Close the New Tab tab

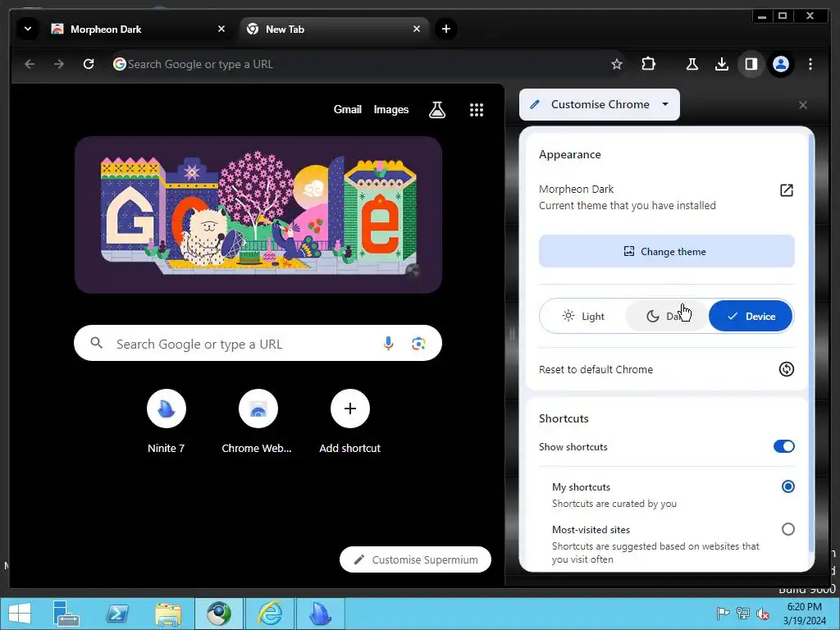click(416, 29)
